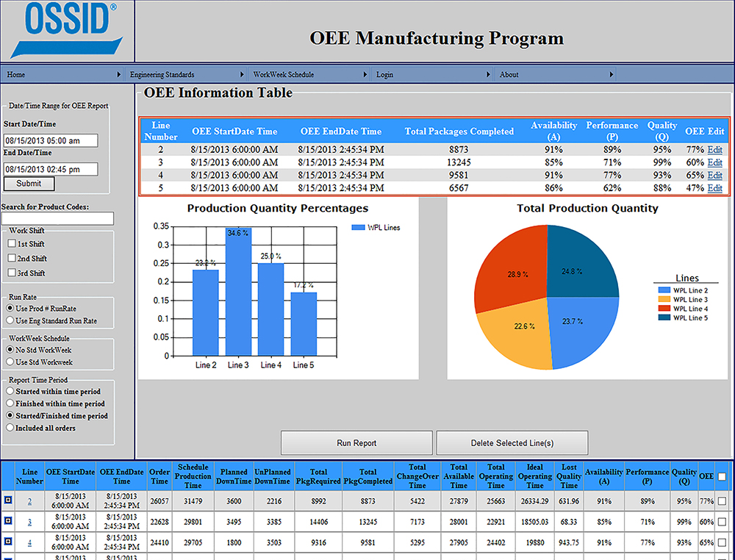Select Started/Finished time period
735x560 pixels.
pyautogui.click(x=10, y=416)
